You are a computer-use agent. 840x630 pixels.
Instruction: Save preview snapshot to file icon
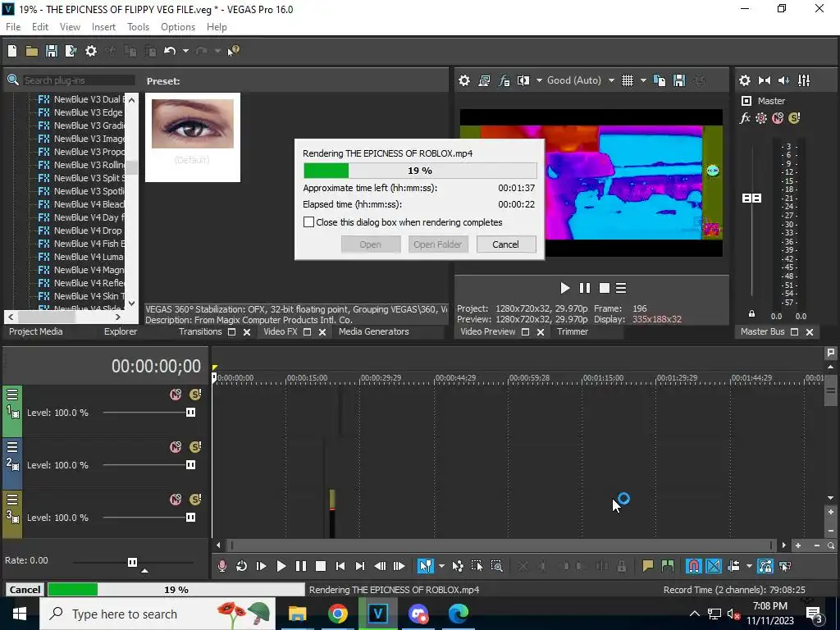click(x=679, y=80)
